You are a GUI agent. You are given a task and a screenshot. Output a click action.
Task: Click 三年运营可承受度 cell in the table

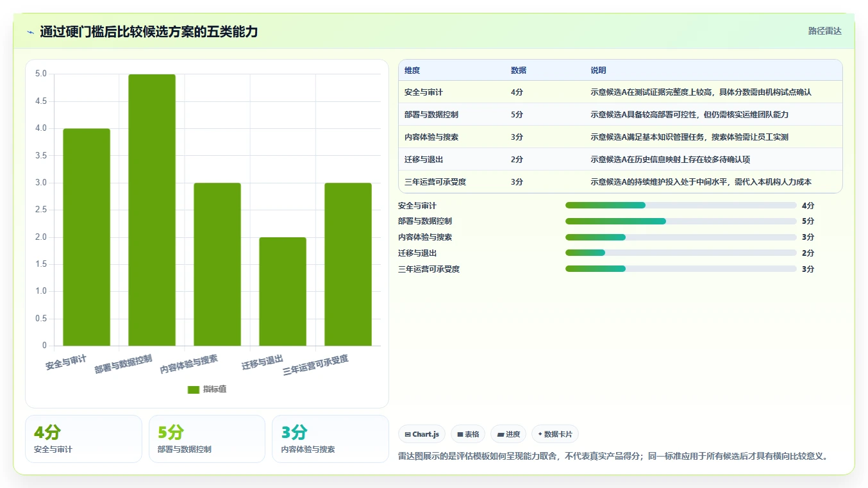(435, 182)
